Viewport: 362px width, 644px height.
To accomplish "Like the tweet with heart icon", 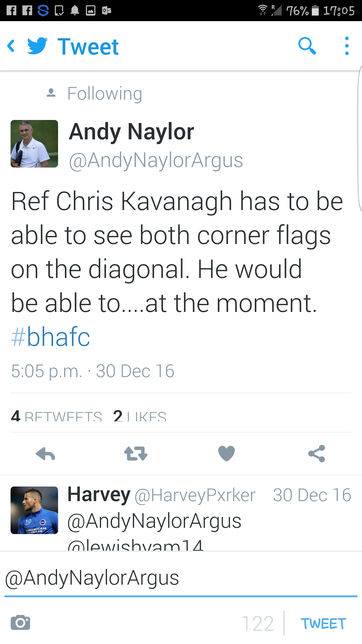I will pos(227,453).
